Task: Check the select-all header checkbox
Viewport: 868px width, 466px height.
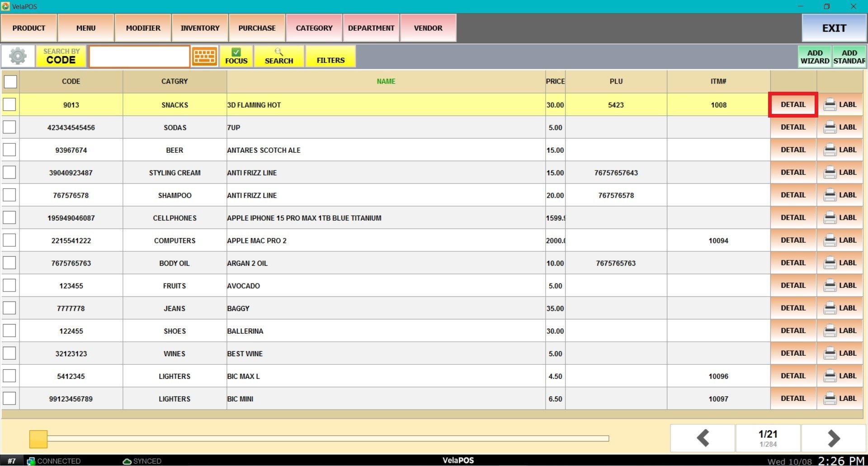Action: pyautogui.click(x=10, y=82)
